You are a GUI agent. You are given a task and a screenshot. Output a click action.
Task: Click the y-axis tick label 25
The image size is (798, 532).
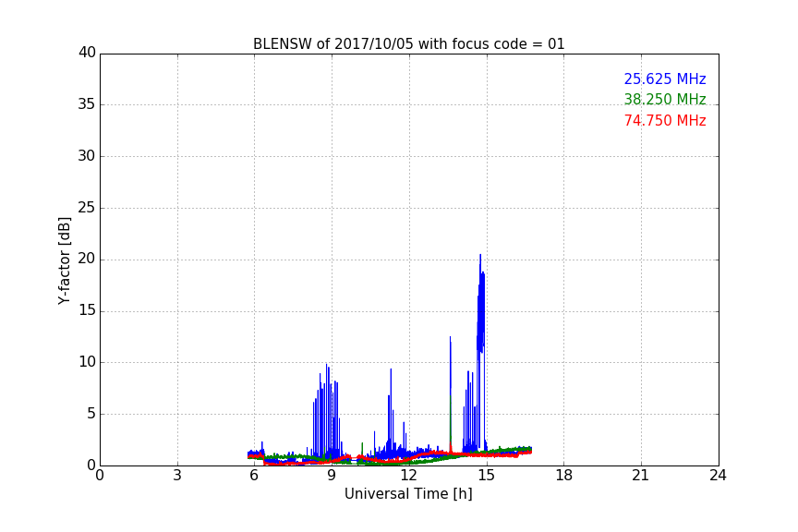coord(87,208)
